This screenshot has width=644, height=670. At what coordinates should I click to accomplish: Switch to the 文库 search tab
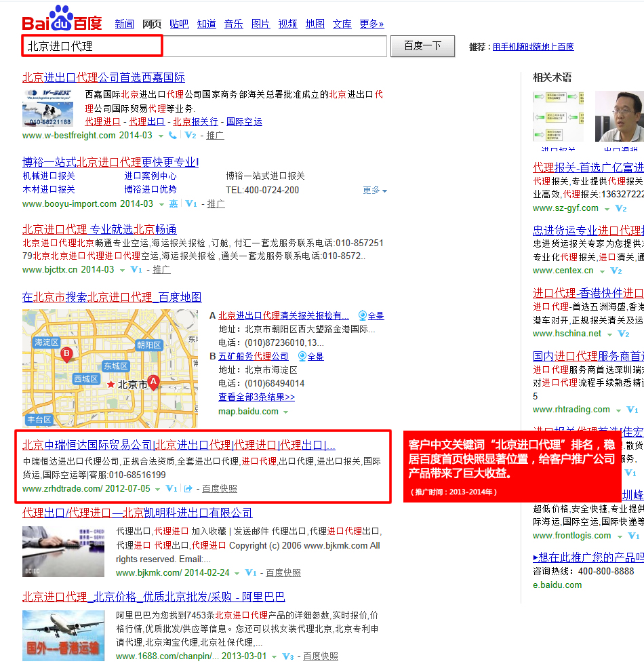(342, 24)
